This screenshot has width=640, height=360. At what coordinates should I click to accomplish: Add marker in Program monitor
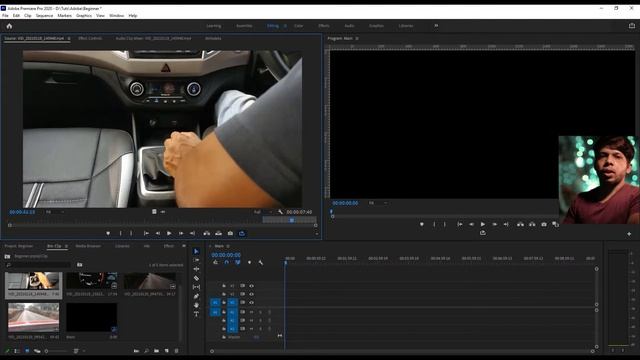(422, 224)
